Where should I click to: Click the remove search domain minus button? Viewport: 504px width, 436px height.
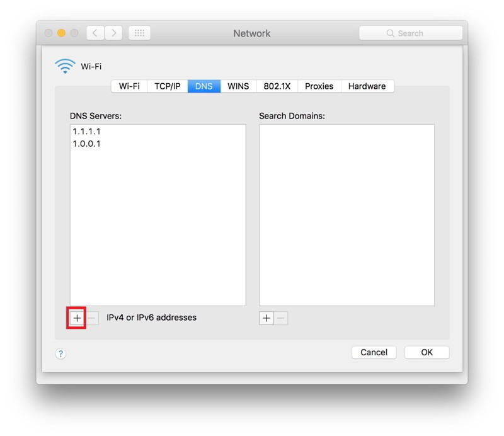pyautogui.click(x=281, y=318)
